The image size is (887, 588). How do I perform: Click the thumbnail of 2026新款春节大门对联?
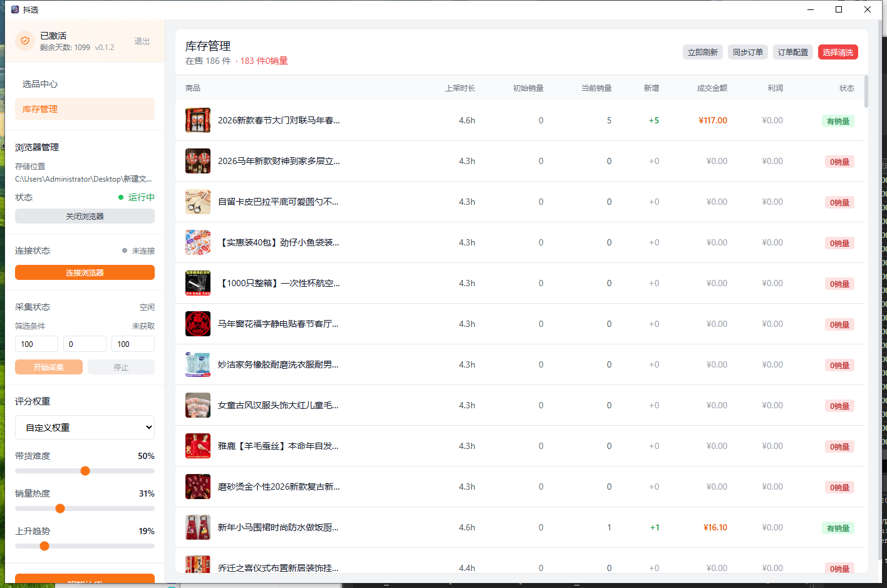coord(197,120)
